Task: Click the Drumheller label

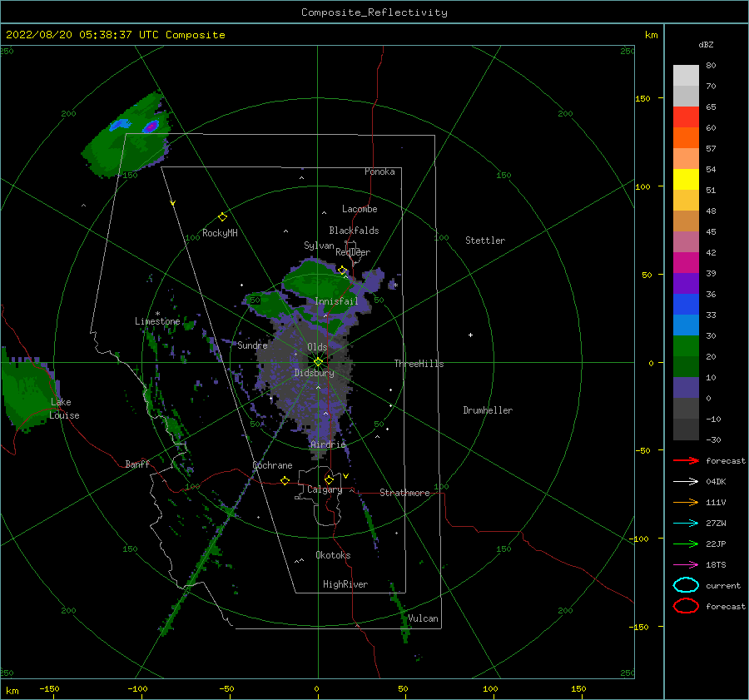Action: pos(488,410)
